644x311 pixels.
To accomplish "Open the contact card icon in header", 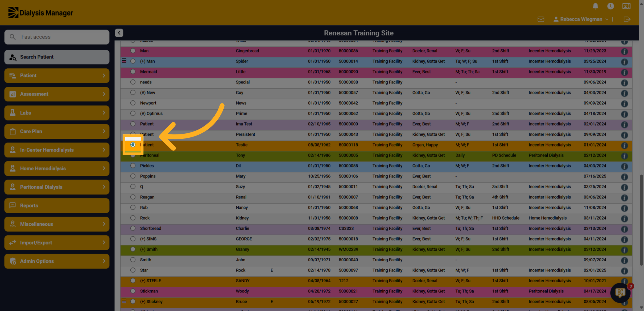I will (626, 6).
